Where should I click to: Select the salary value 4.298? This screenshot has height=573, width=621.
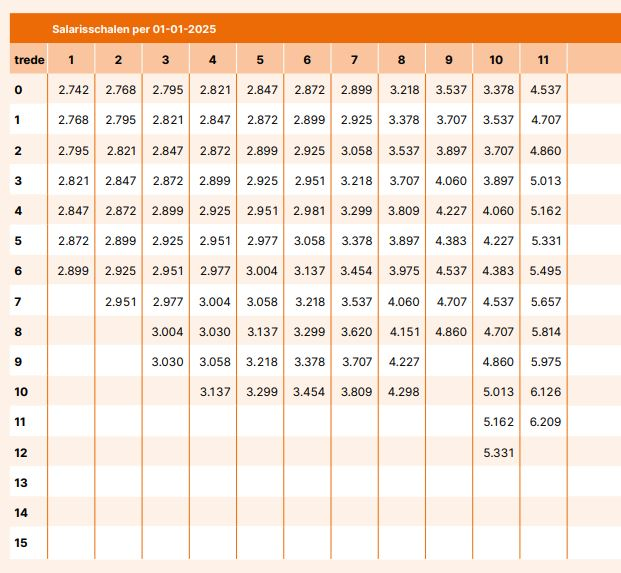pos(403,392)
